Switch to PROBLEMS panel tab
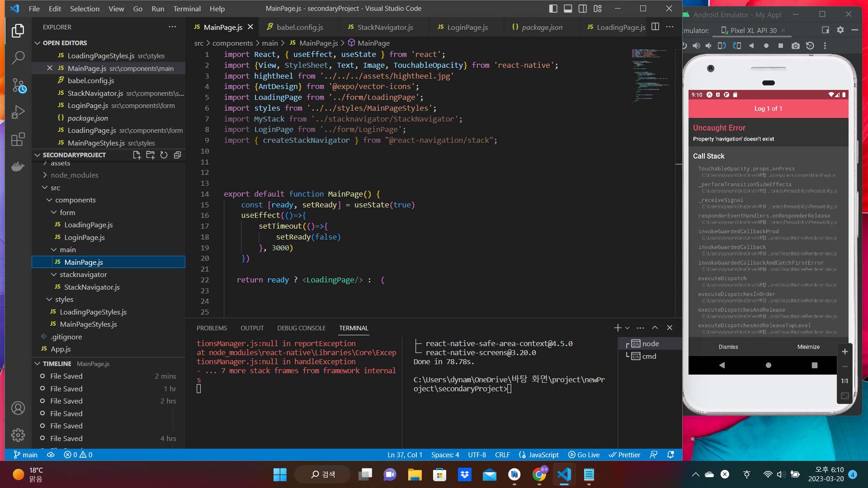 click(x=212, y=328)
